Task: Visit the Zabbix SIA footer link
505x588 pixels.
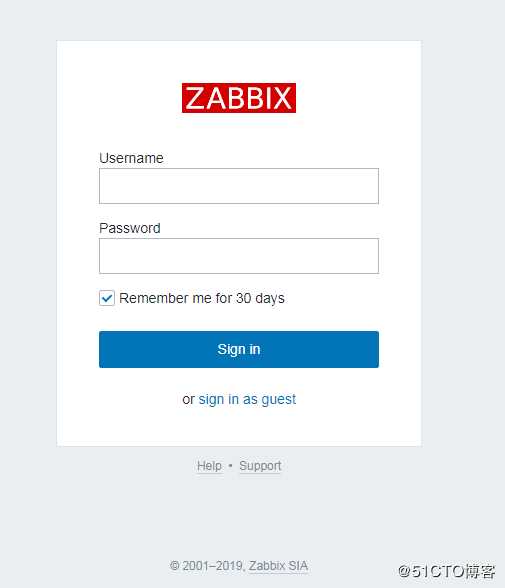Action: click(x=278, y=566)
